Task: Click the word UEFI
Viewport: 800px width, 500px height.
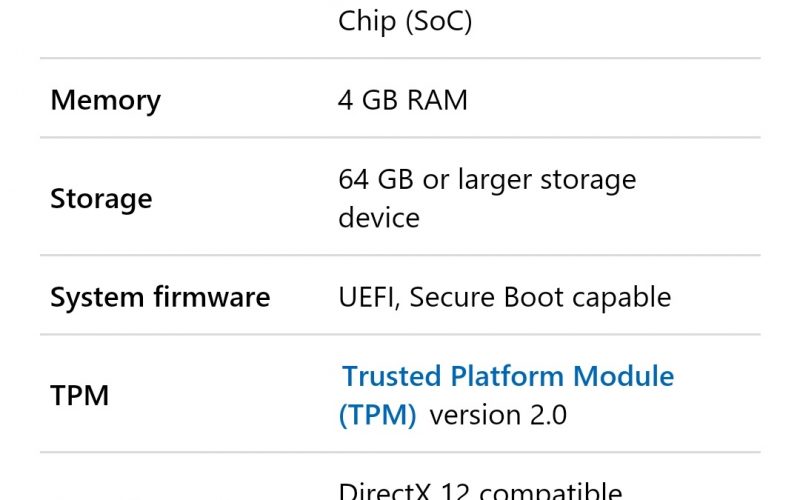Action: 368,297
